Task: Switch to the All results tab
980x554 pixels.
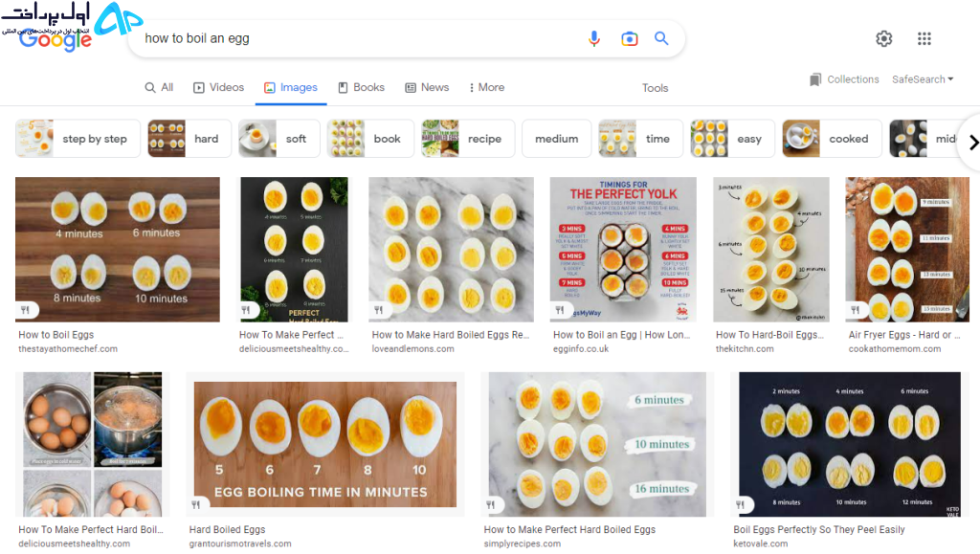Action: [x=159, y=87]
